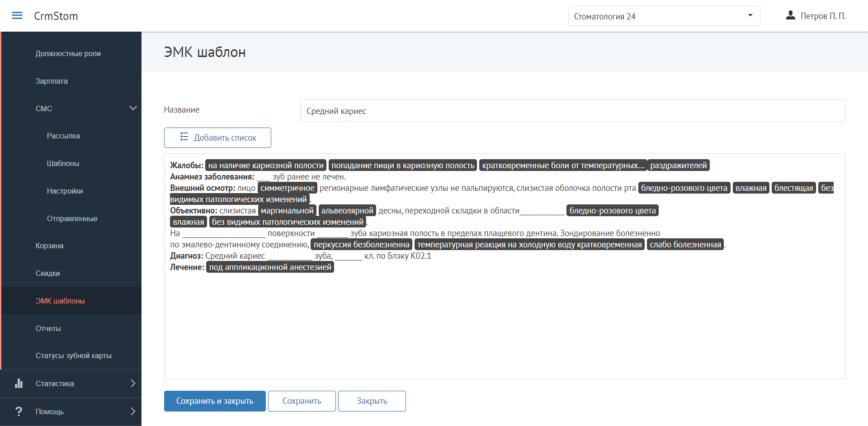The height and width of the screenshot is (426, 868).
Task: Click the 'на наличие кариозной полости' list chip
Action: [x=266, y=166]
